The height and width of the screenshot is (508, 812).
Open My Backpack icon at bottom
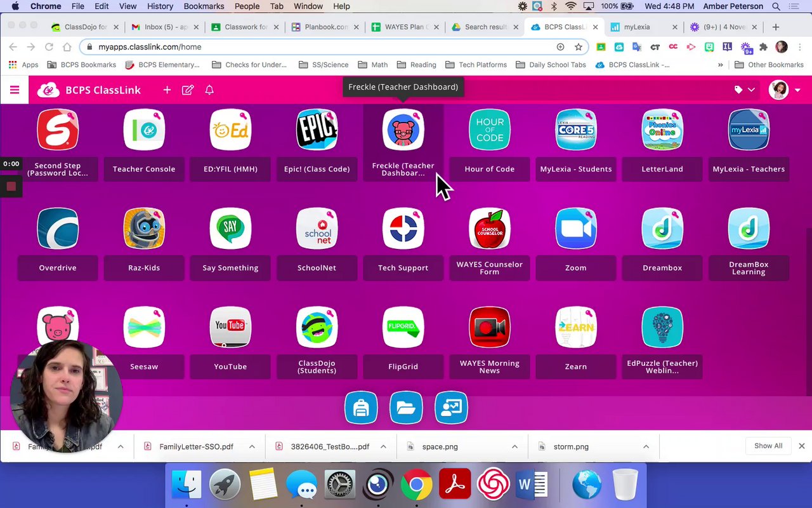[361, 408]
